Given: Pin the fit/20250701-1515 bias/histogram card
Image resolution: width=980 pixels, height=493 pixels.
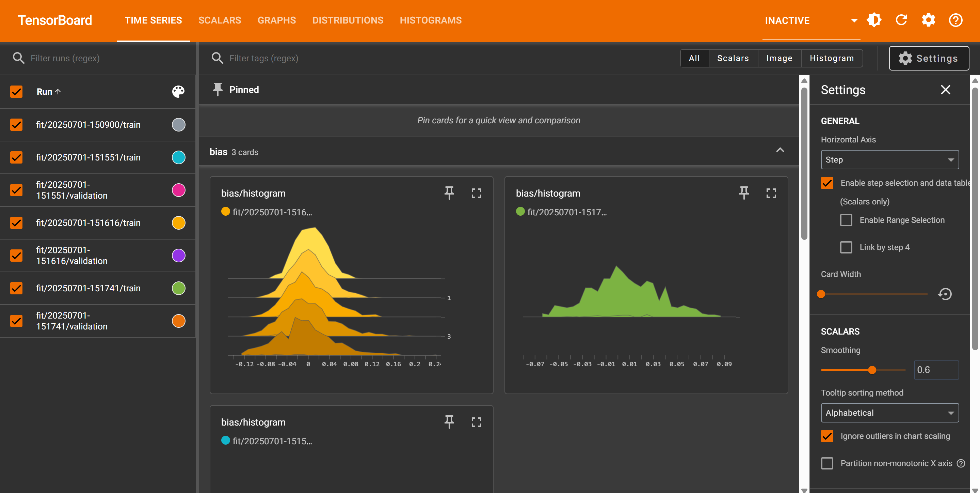Looking at the screenshot, I should point(449,422).
